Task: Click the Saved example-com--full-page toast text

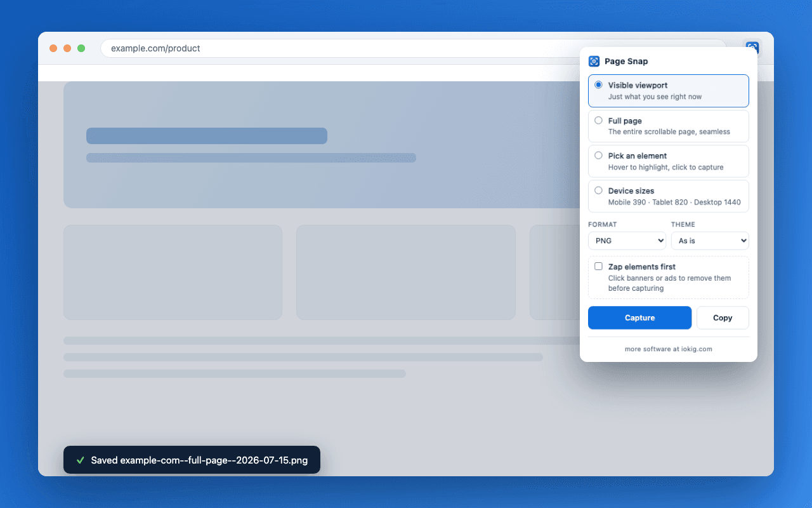Action: pyautogui.click(x=199, y=460)
